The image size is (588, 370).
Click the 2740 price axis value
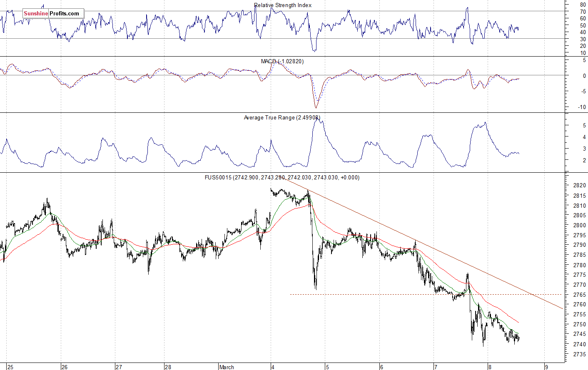(579, 344)
